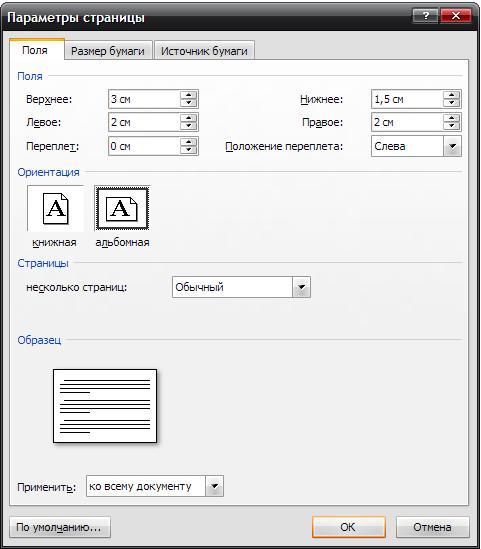Decrease the Правое margin with down arrow
Screen dimensions: 481x549
tap(451, 126)
